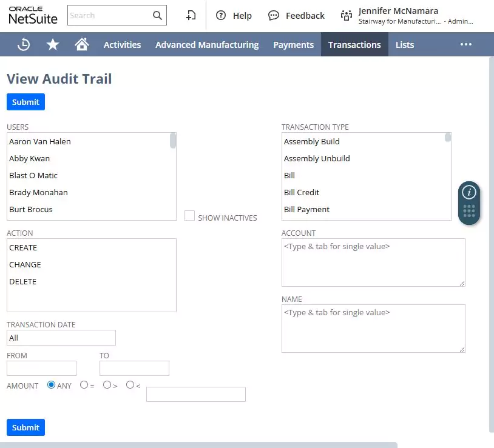Click the Feedback link

(x=305, y=15)
